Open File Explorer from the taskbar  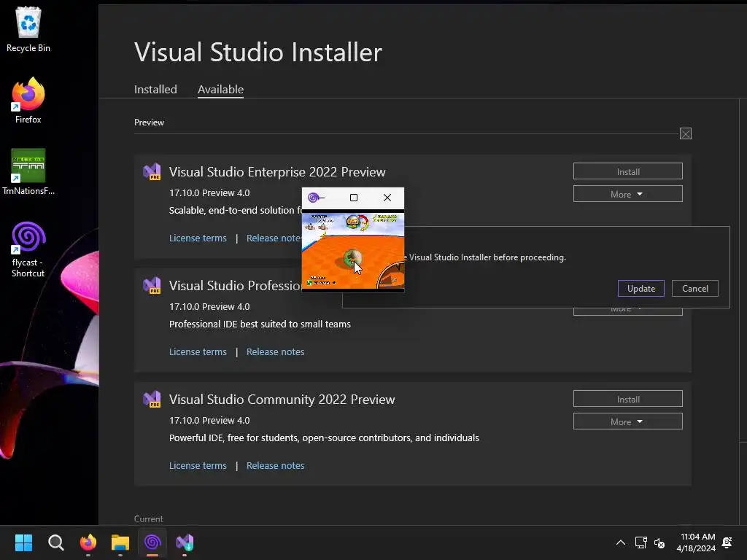(x=120, y=542)
